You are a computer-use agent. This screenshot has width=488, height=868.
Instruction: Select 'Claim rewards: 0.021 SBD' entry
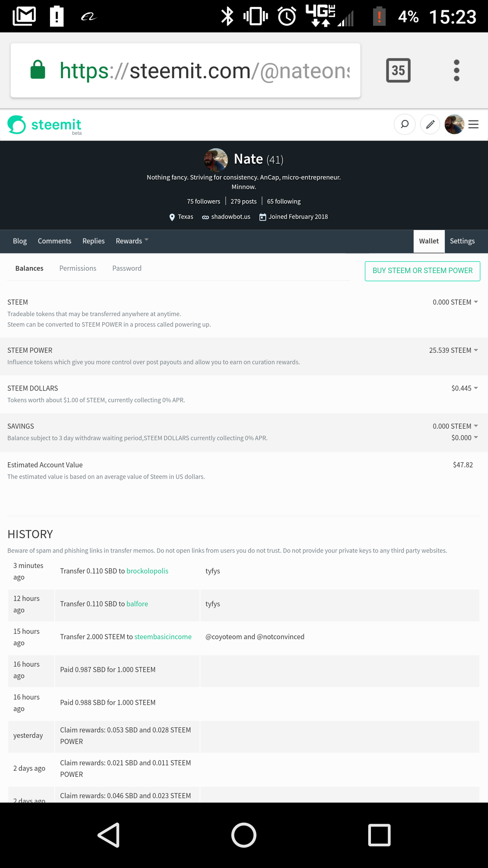125,768
